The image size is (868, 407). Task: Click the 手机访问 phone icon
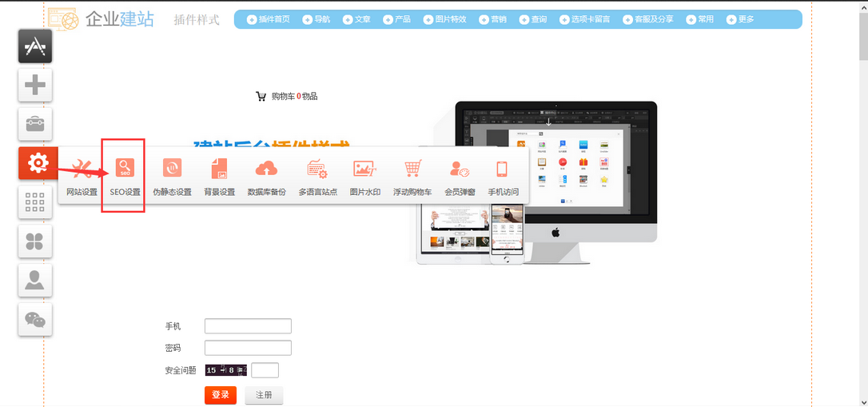[503, 169]
